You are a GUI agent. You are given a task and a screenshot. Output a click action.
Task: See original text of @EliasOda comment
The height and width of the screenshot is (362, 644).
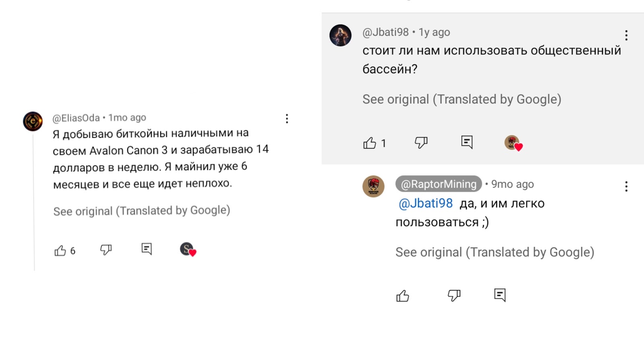tap(142, 211)
